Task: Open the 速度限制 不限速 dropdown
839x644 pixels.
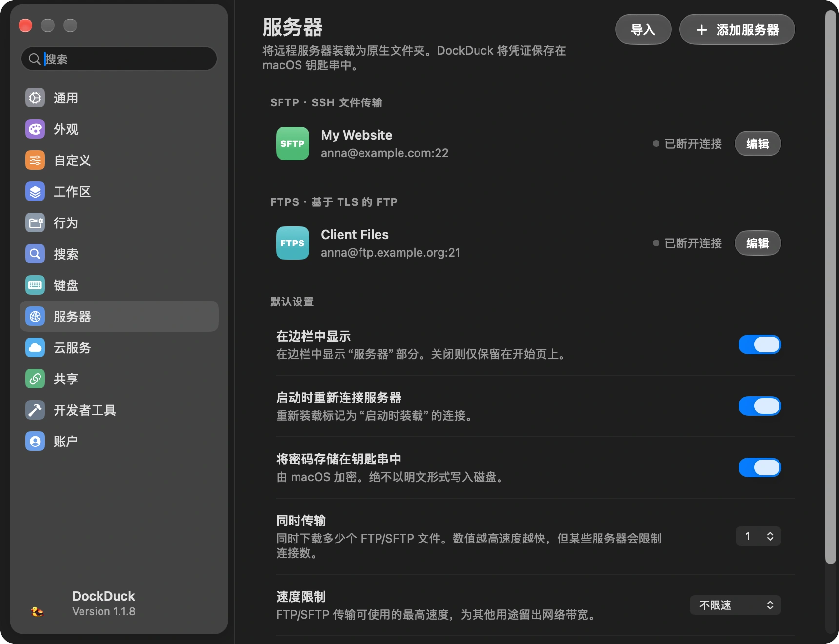Action: point(735,605)
